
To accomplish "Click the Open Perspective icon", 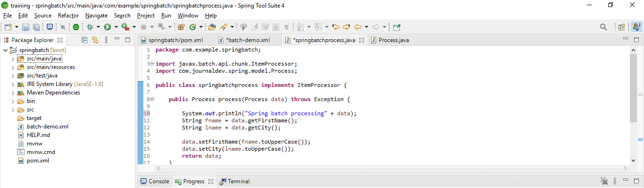I will [x=621, y=27].
